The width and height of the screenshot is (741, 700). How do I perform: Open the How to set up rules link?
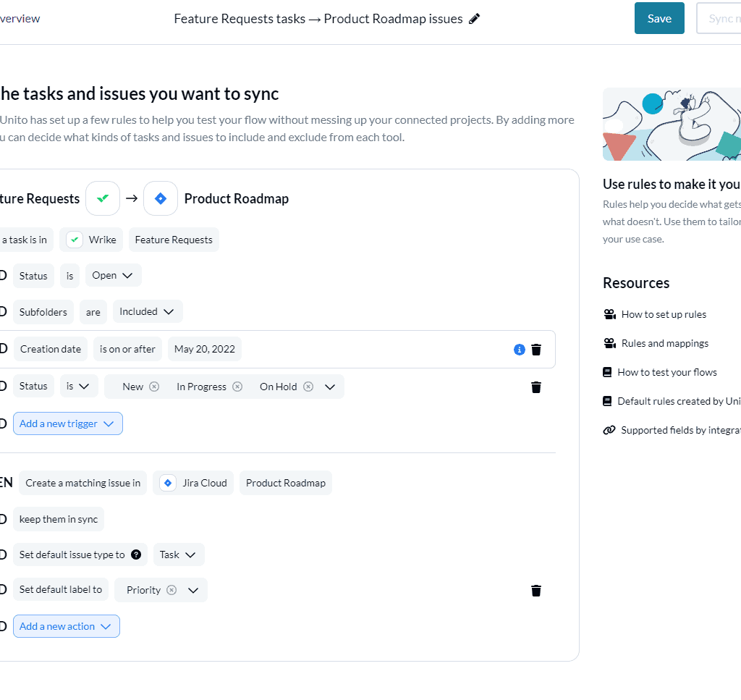(664, 314)
